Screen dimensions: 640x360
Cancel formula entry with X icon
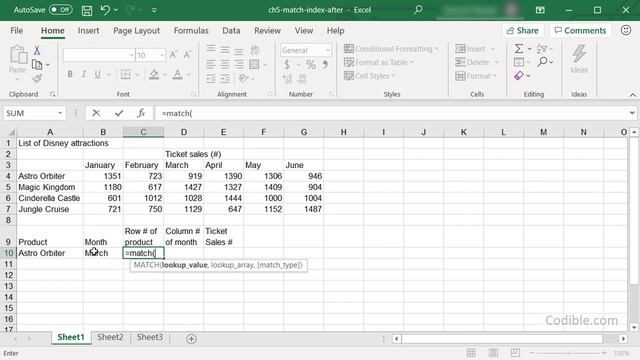pyautogui.click(x=96, y=113)
